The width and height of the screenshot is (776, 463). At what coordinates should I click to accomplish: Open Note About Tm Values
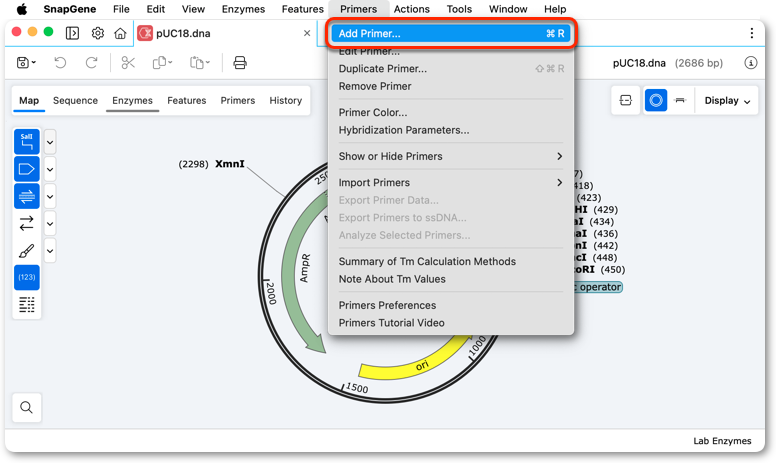[451, 279]
